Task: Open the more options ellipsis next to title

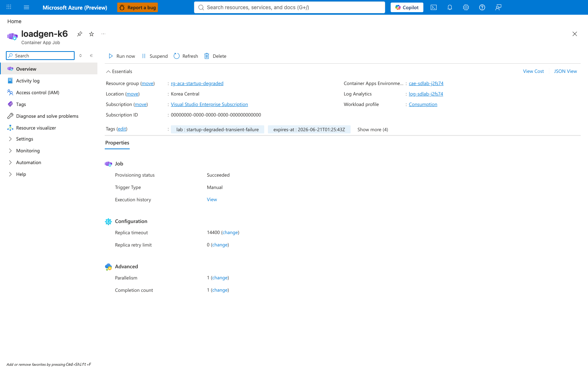Action: pos(103,34)
